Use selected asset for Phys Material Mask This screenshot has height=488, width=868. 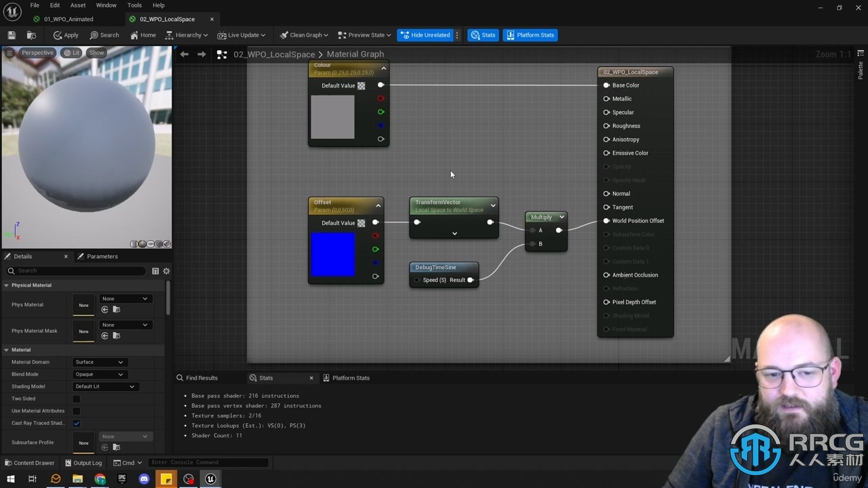click(x=105, y=335)
